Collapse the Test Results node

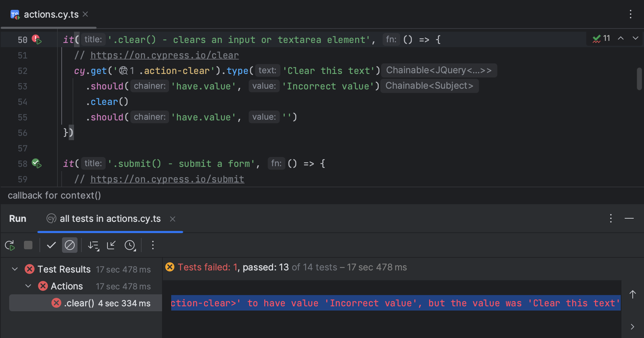point(14,269)
